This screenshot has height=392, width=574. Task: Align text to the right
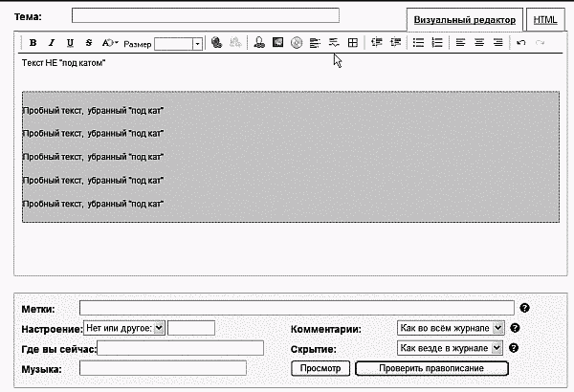click(497, 43)
